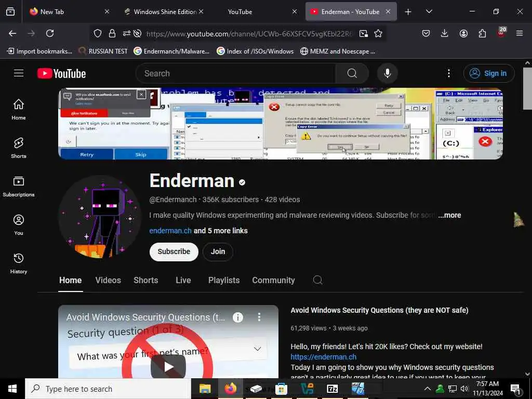Viewport: 532px width, 399px height.
Task: Open File Explorer from the taskbar
Action: [205, 389]
